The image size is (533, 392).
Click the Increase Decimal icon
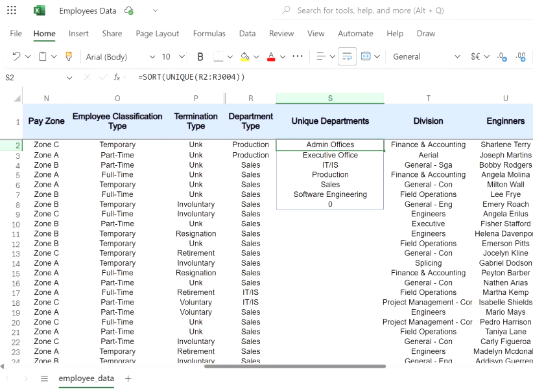[x=521, y=57]
